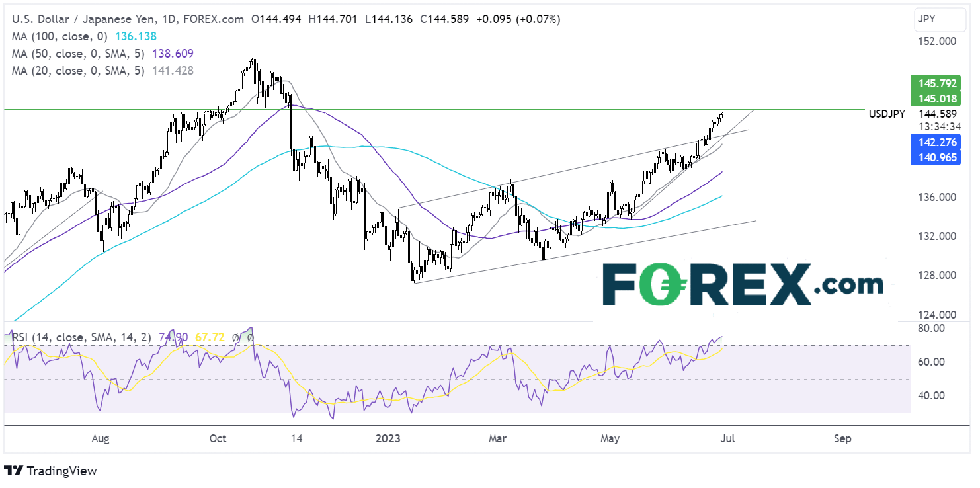Click the MA 50 value 138.609
Image resolution: width=980 pixels, height=488 pixels.
pos(173,54)
